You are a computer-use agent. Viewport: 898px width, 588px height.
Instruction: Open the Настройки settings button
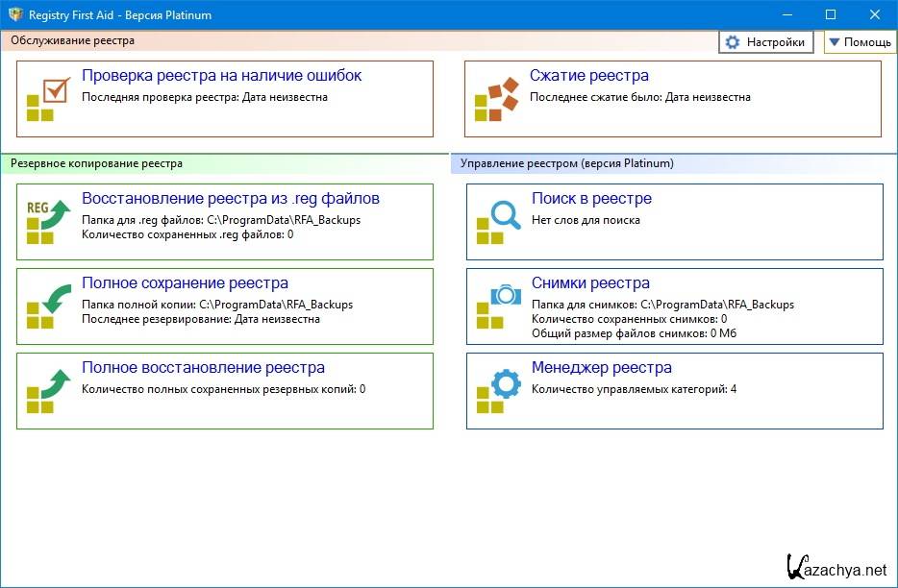[x=765, y=42]
